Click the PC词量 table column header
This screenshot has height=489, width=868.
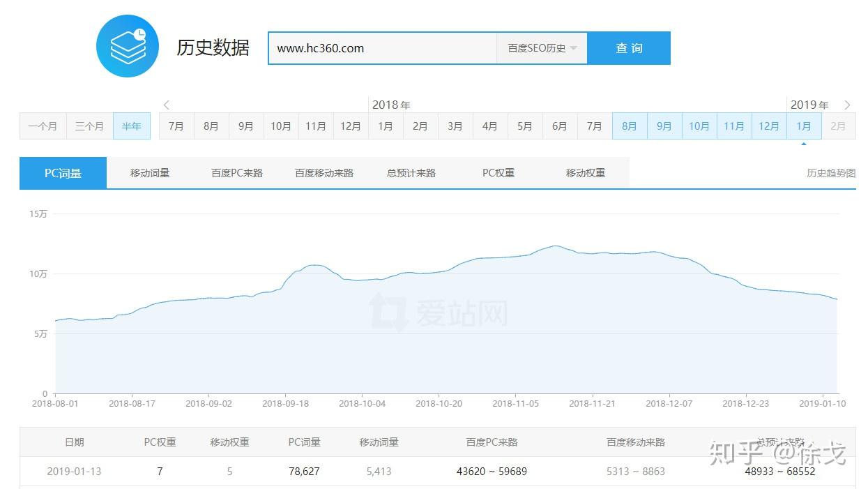[305, 442]
